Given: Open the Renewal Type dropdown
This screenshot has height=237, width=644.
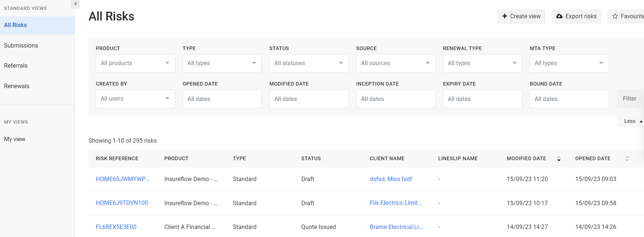Looking at the screenshot, I should tap(482, 63).
